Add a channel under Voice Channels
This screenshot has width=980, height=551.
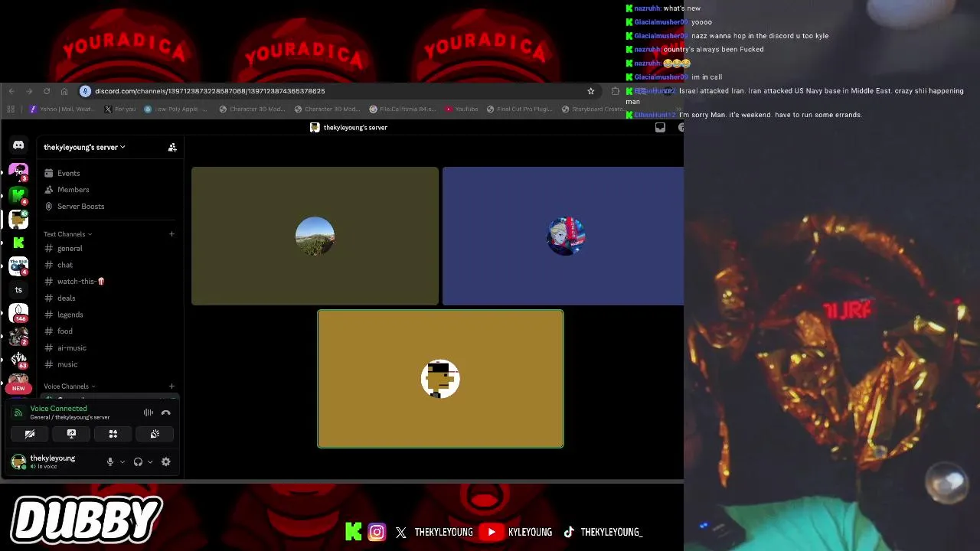(171, 386)
